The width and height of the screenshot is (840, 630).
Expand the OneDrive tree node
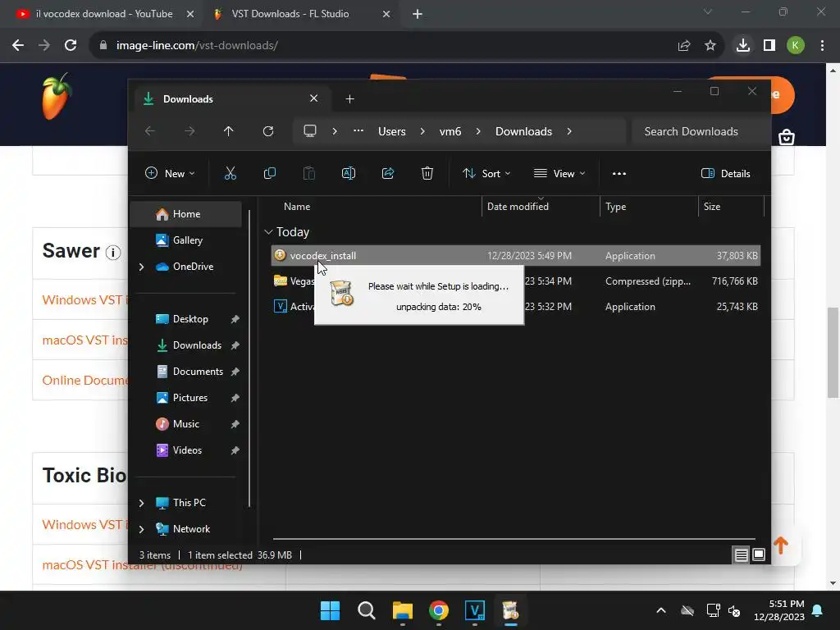pos(141,267)
